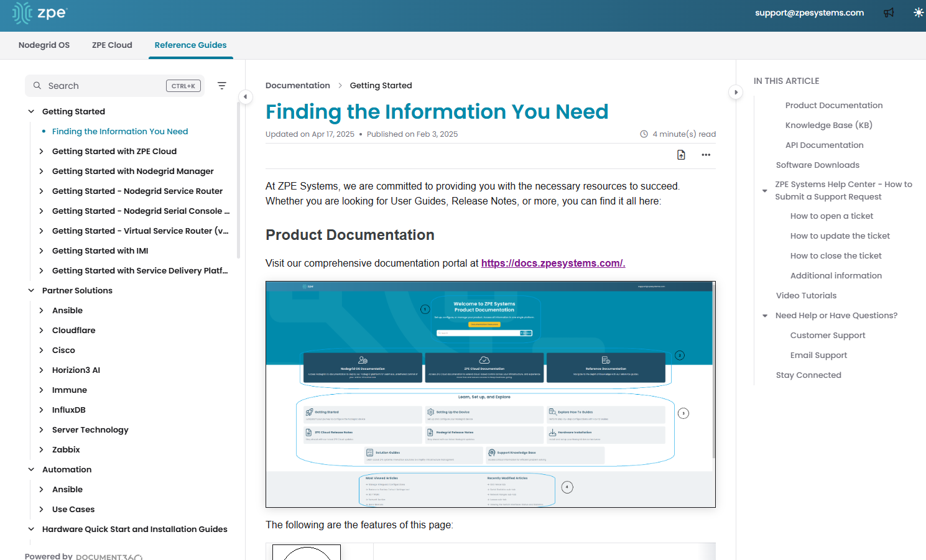Collapse ZPE Systems Help Center outline item

pos(765,191)
